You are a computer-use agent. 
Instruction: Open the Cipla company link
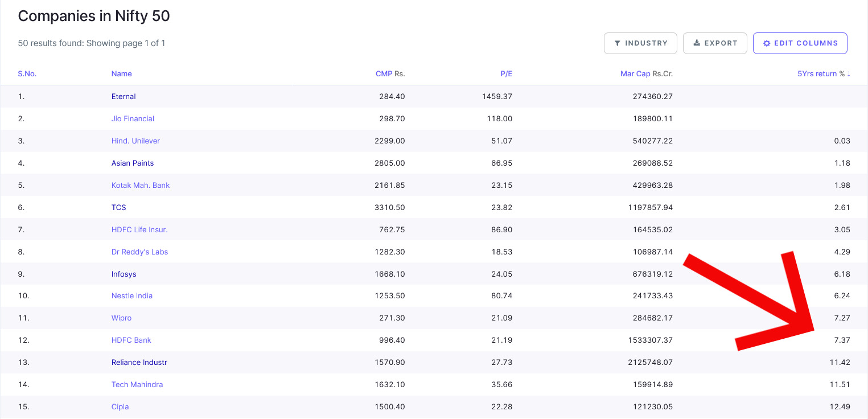[x=120, y=407]
